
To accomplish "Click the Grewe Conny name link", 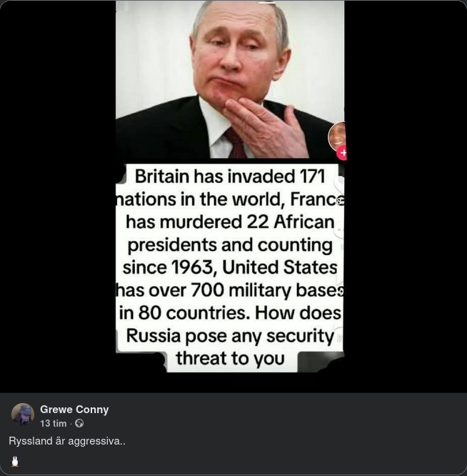I will click(74, 410).
